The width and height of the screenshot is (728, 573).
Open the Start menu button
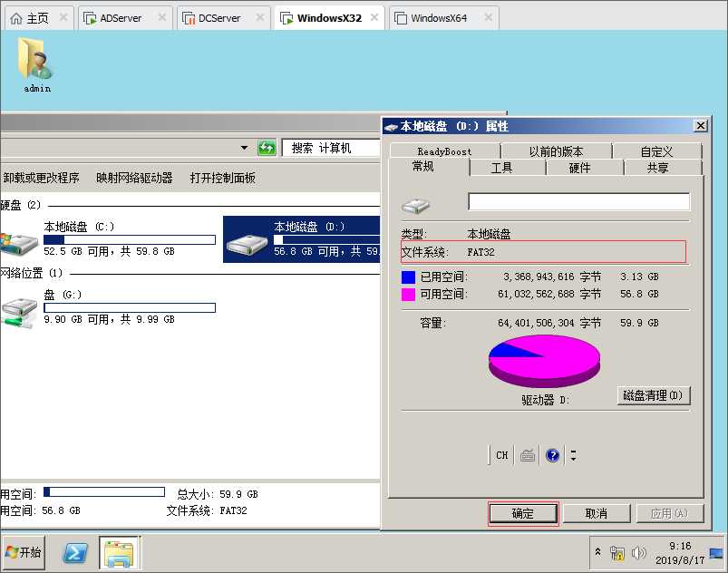[24, 552]
